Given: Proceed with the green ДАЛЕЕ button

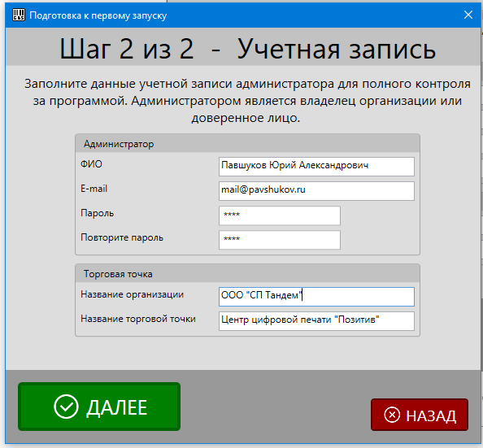Looking at the screenshot, I should 99,407.
